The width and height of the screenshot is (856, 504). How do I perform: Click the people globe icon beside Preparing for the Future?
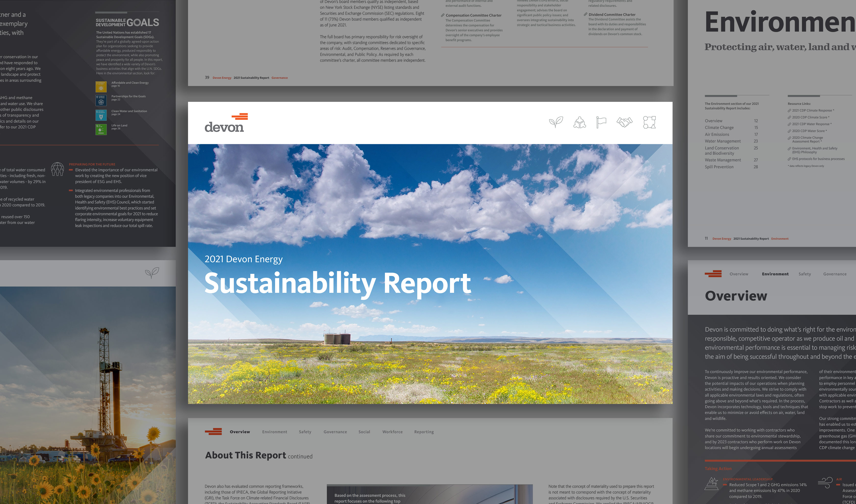(57, 169)
